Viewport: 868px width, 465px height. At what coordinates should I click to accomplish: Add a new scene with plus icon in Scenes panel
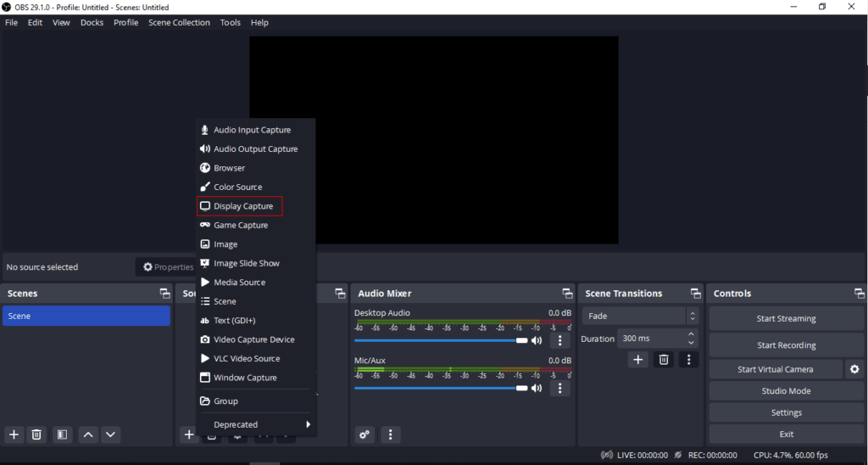(x=14, y=434)
